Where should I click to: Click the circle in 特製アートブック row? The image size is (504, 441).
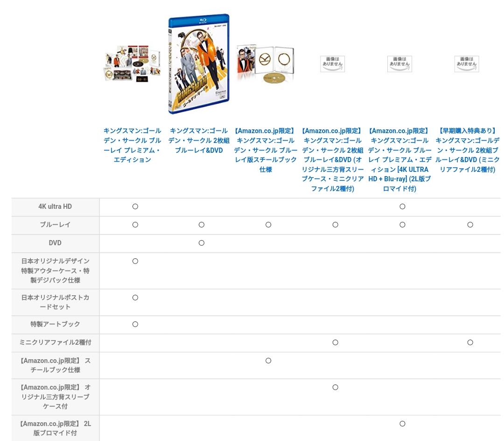135,324
